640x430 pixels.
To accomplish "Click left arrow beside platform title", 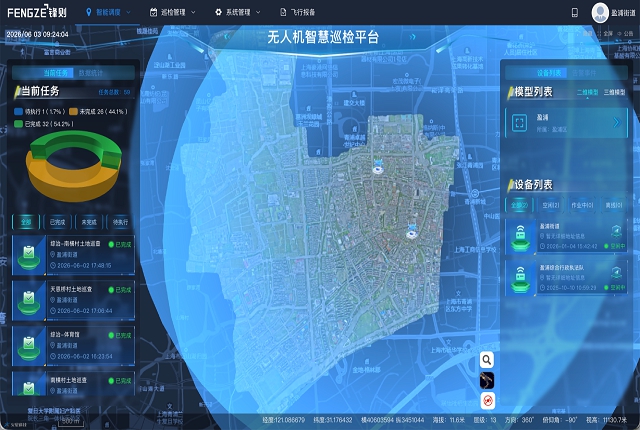I will point(227,37).
